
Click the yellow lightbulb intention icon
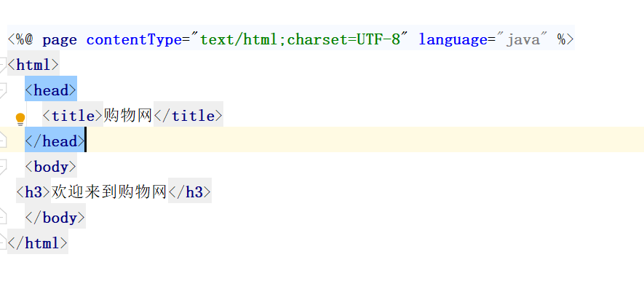[x=20, y=119]
